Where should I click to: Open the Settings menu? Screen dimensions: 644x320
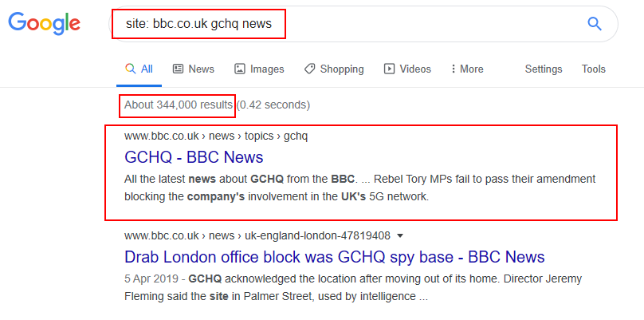pyautogui.click(x=544, y=69)
